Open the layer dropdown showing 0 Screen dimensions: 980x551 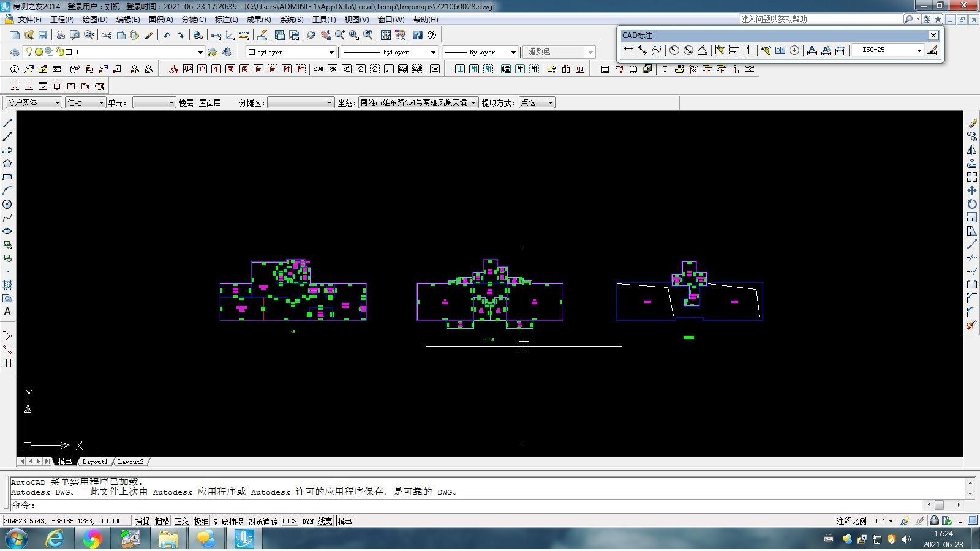click(x=113, y=52)
